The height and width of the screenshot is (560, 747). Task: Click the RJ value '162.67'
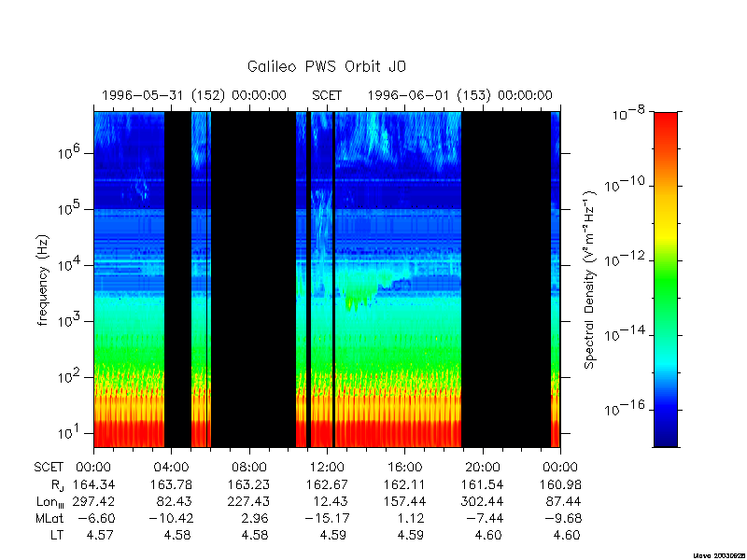[327, 484]
